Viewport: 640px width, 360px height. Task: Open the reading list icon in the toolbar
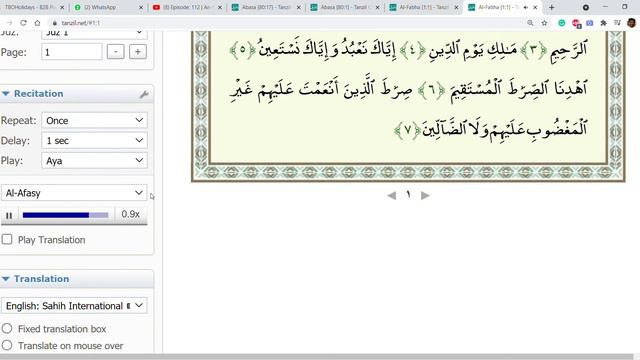click(x=617, y=23)
